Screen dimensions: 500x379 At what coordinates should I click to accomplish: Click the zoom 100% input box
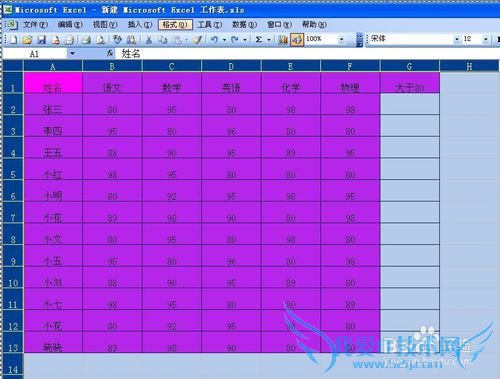pyautogui.click(x=321, y=39)
